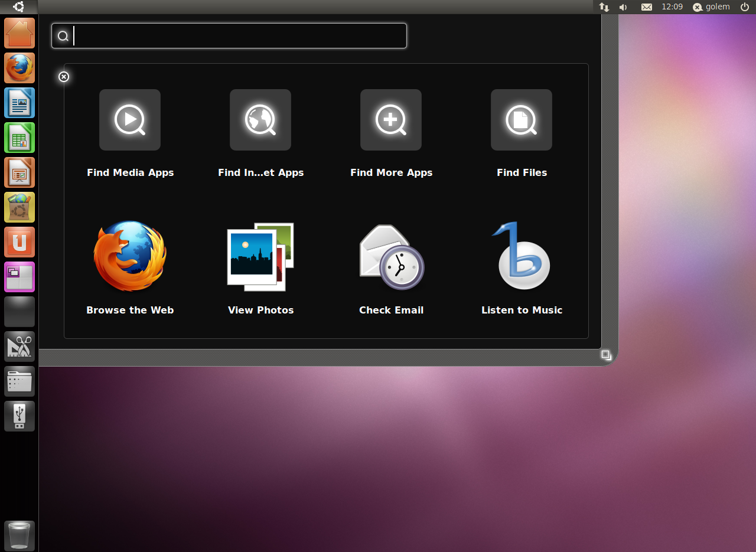Open the mounted USB drive
756x552 pixels.
coord(19,416)
